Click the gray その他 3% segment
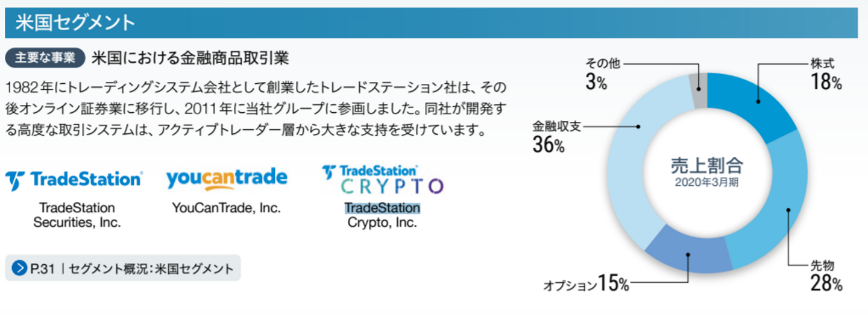This screenshot has height=316, width=868. pos(699,87)
